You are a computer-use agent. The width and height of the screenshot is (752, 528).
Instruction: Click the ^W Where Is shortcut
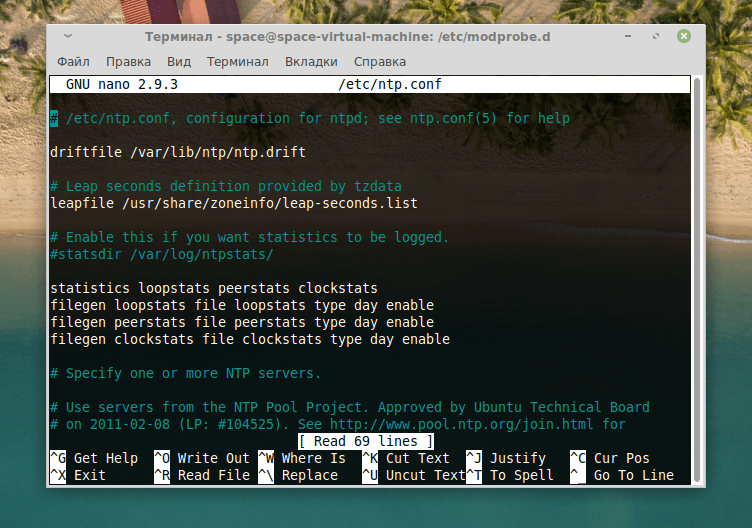[302, 458]
